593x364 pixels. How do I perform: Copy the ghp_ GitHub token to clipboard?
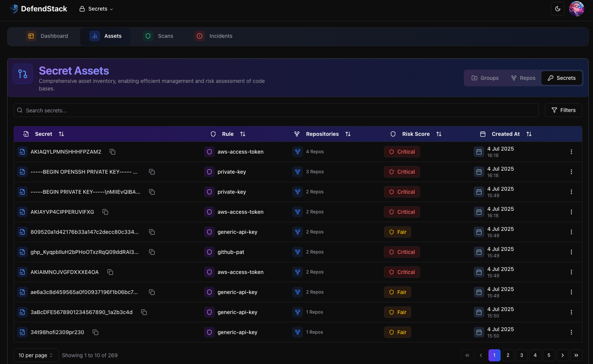pos(152,252)
